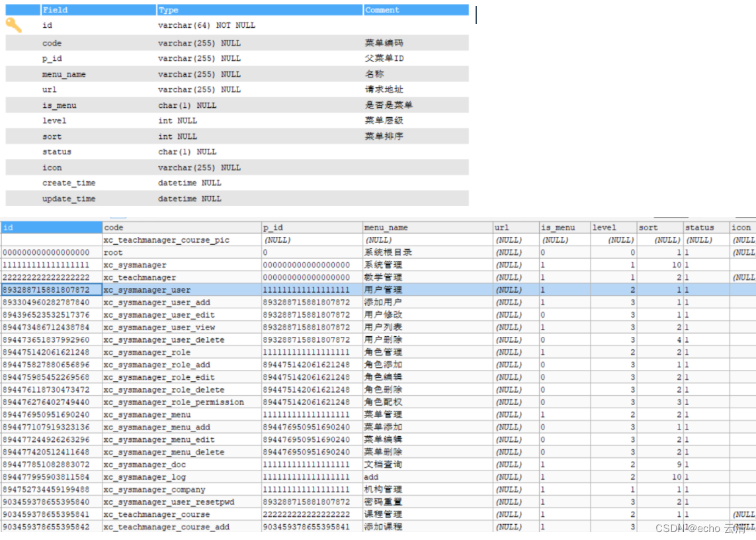This screenshot has height=540, width=756.
Task: Select code cell 'xc_sysmanager_user_delete'
Action: (x=182, y=339)
